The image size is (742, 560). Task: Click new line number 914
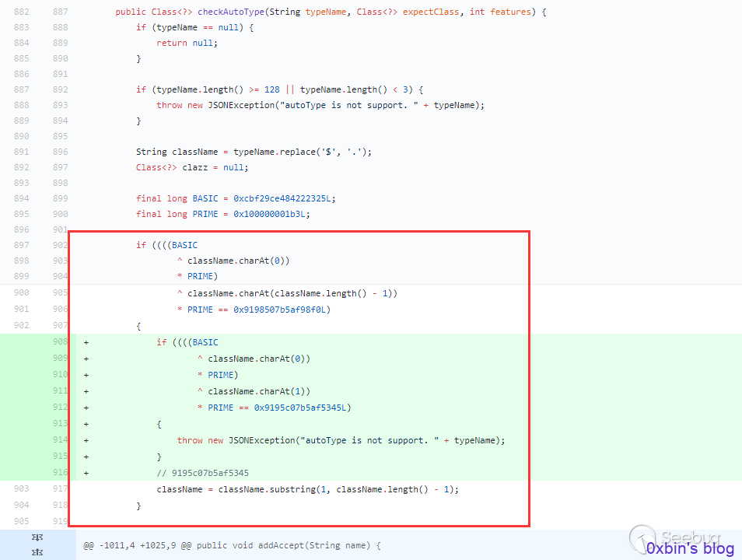pyautogui.click(x=60, y=439)
